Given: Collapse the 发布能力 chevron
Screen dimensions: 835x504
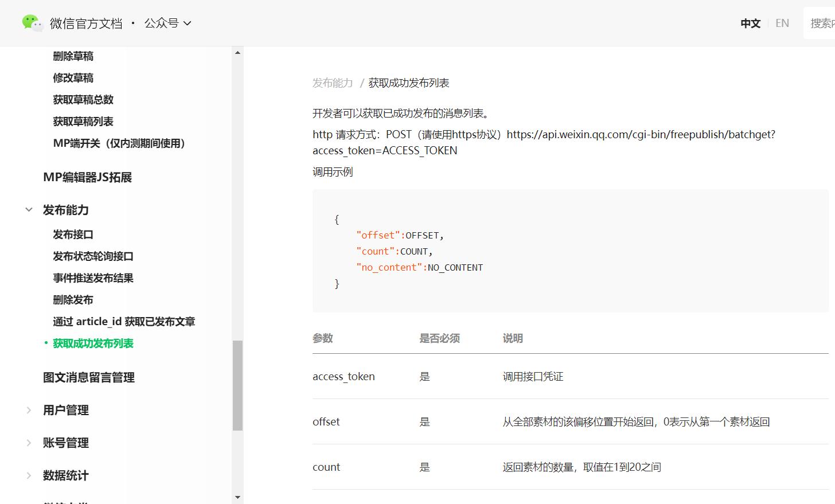Looking at the screenshot, I should pos(29,210).
